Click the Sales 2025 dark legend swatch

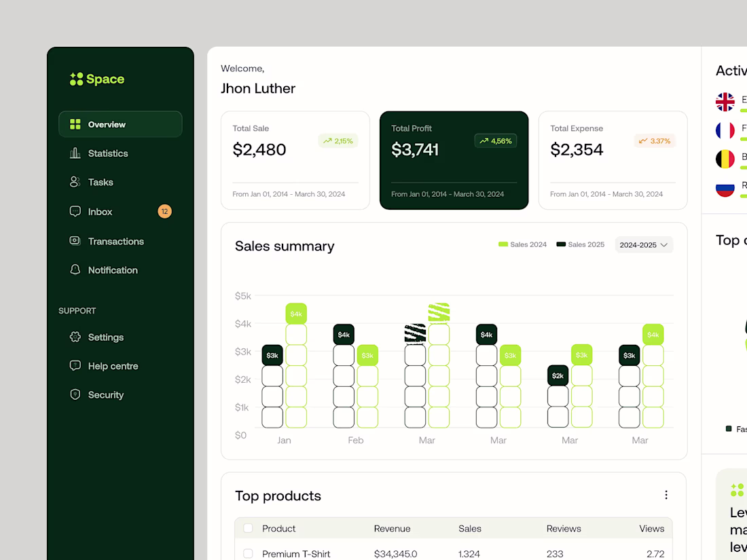pos(561,244)
